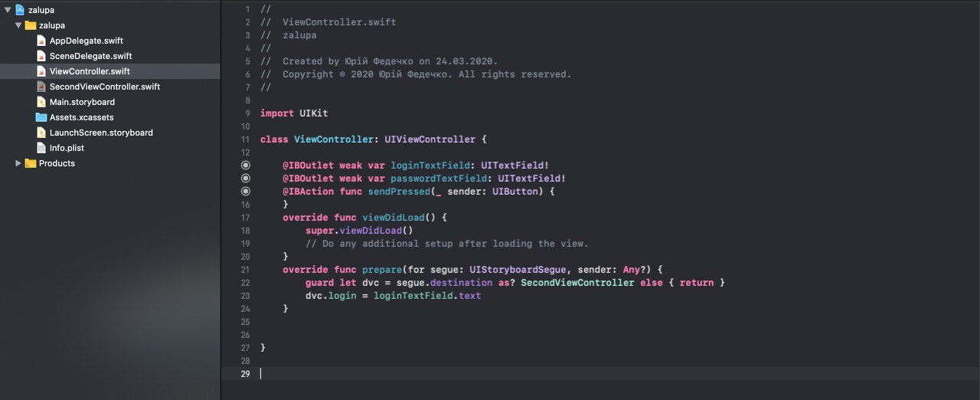980x400 pixels.
Task: Click the LaunchScreen.storyboard file icon
Action: [x=41, y=133]
